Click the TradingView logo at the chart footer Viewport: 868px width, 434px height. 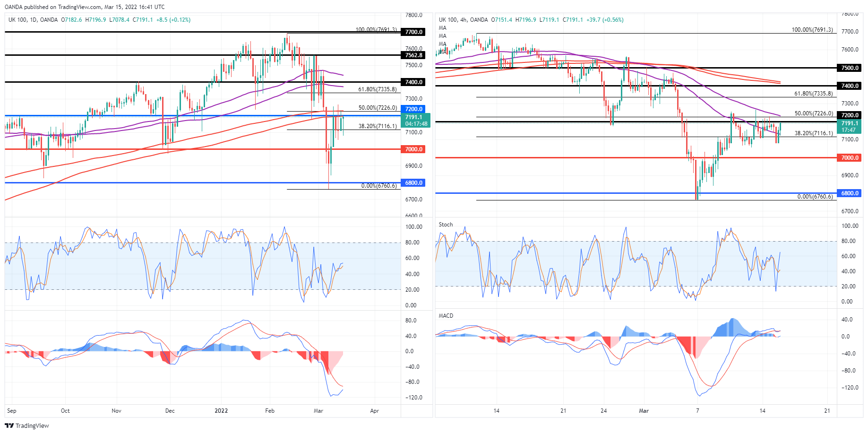click(x=27, y=425)
